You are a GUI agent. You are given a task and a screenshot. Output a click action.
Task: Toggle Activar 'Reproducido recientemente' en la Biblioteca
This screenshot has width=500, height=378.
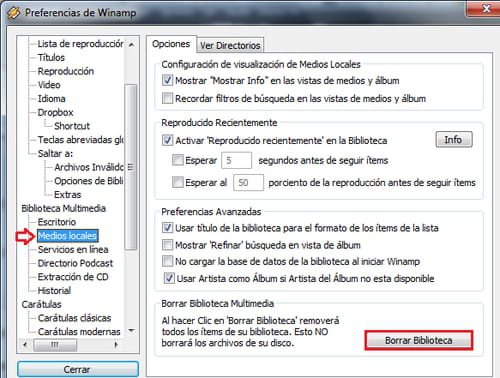(167, 140)
